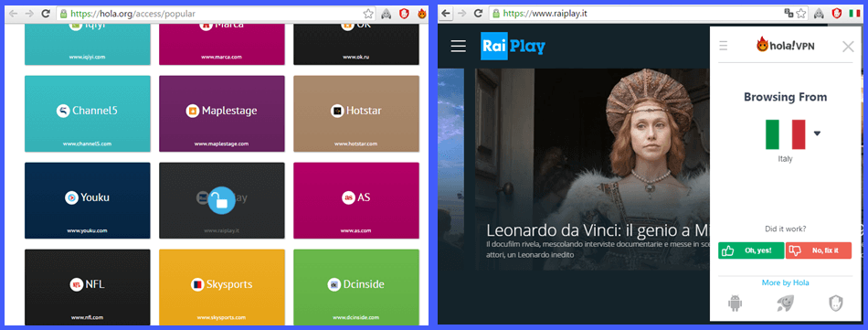Viewport: 868px width, 330px height.
Task: Click the red shield extension icon in left browser
Action: pyautogui.click(x=404, y=14)
